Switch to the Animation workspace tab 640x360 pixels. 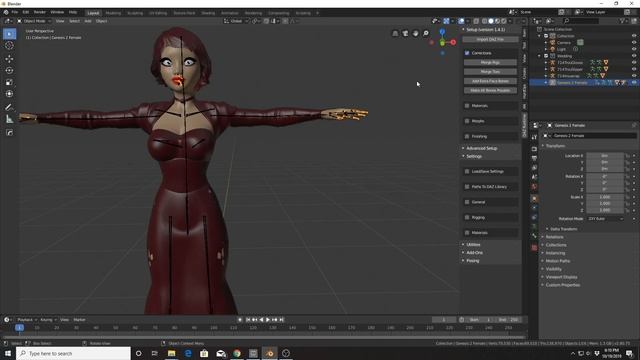point(230,13)
